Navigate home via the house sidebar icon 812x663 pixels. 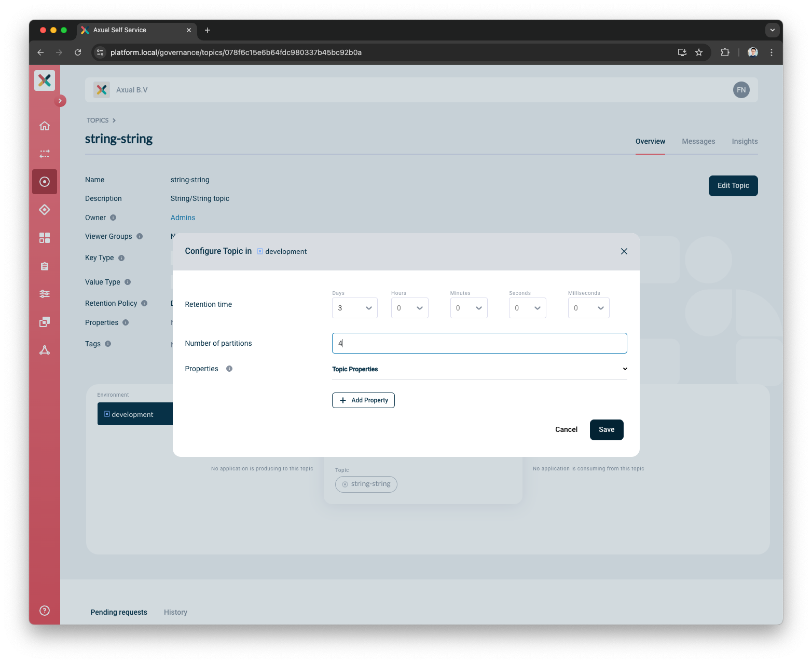coord(45,126)
